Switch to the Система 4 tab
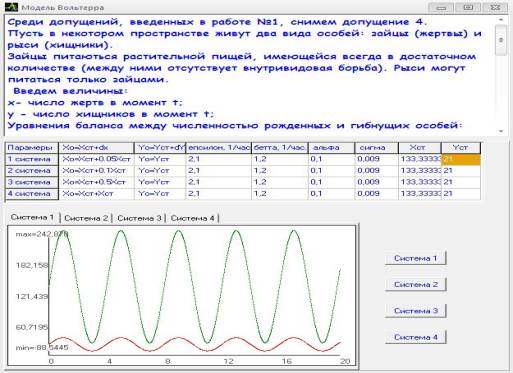This screenshot has height=373, width=513. (x=192, y=218)
